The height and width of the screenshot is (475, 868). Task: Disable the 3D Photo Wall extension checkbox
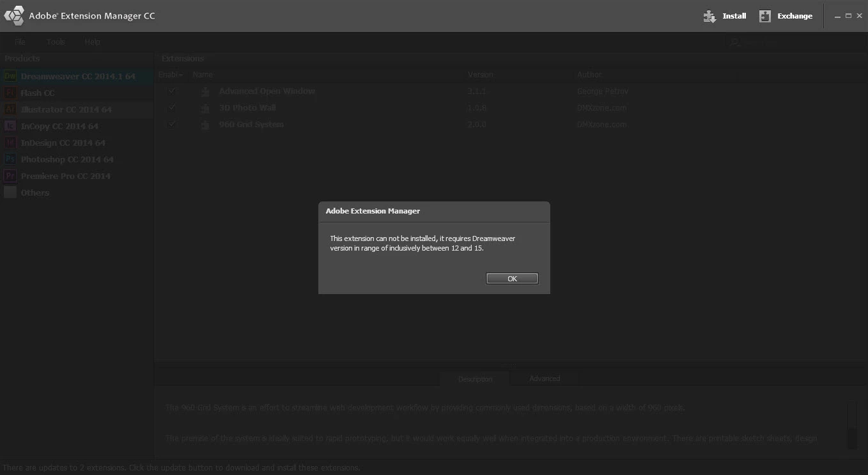pos(171,108)
